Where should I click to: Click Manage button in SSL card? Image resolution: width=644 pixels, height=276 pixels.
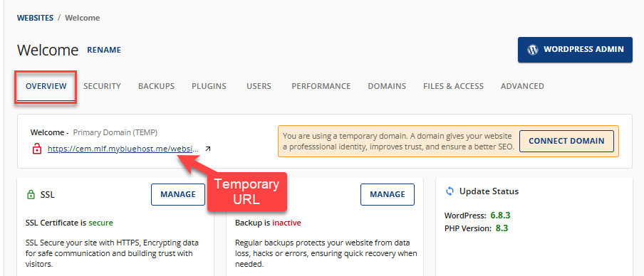[178, 194]
